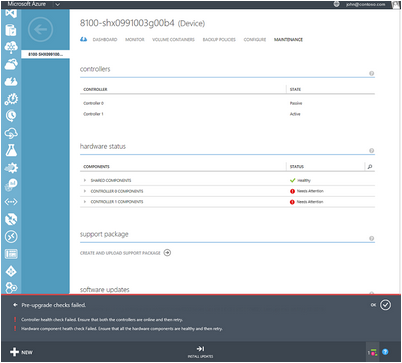This screenshot has height=363, width=402.
Task: Open the circled arrows remote icon
Action: (x=11, y=237)
